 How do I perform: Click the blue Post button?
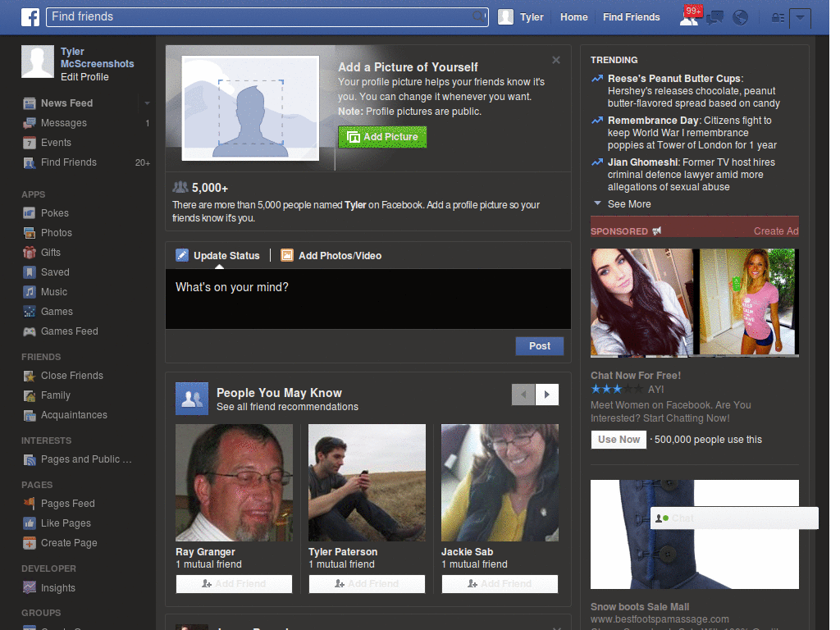[x=540, y=346]
